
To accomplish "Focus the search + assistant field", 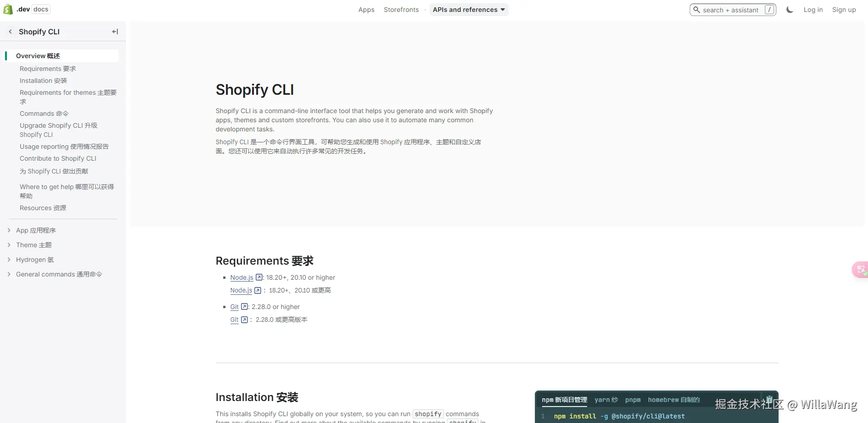I will 733,10.
